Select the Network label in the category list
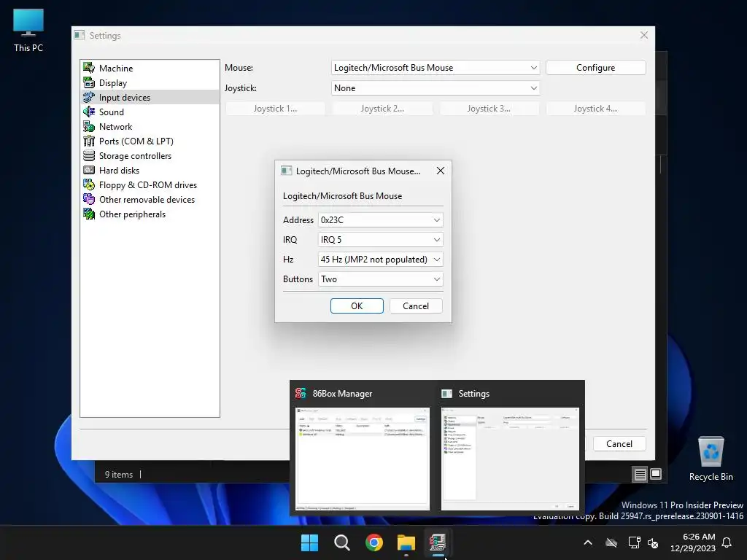 click(x=116, y=127)
